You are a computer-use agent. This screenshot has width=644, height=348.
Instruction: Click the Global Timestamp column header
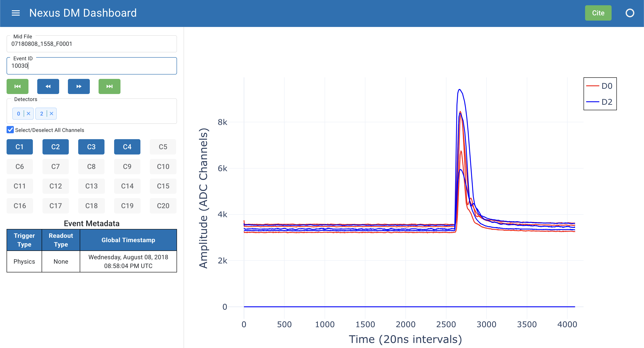[x=128, y=240]
